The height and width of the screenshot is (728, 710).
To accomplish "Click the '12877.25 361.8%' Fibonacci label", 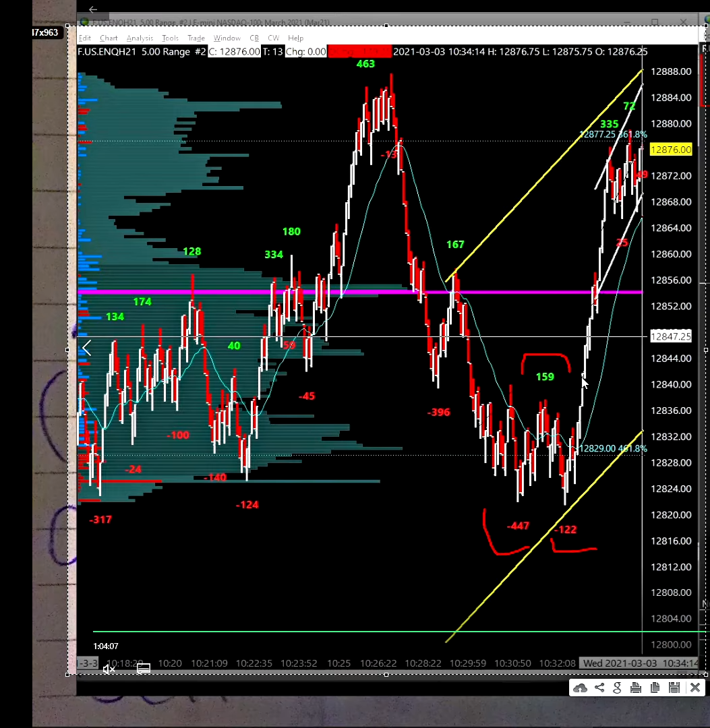I will (613, 134).
